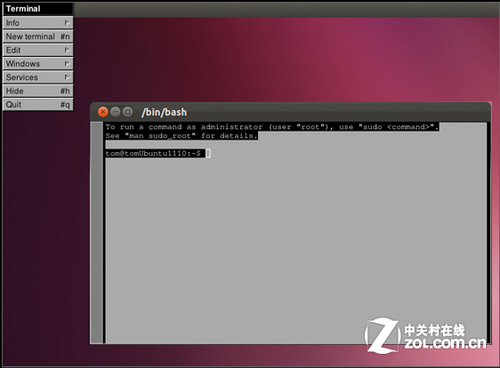Image resolution: width=500 pixels, height=368 pixels.
Task: Click the "See man sudo_root" text line
Action: click(181, 136)
